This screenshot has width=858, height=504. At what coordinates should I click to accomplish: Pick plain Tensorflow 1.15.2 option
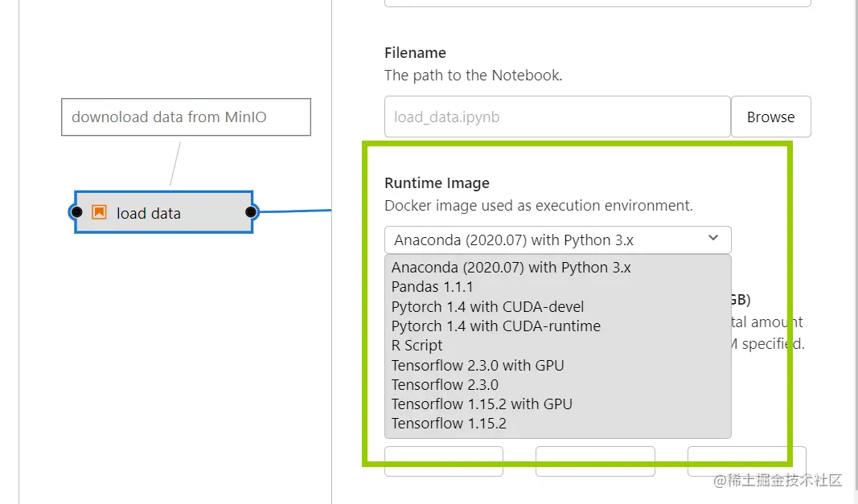click(x=449, y=423)
